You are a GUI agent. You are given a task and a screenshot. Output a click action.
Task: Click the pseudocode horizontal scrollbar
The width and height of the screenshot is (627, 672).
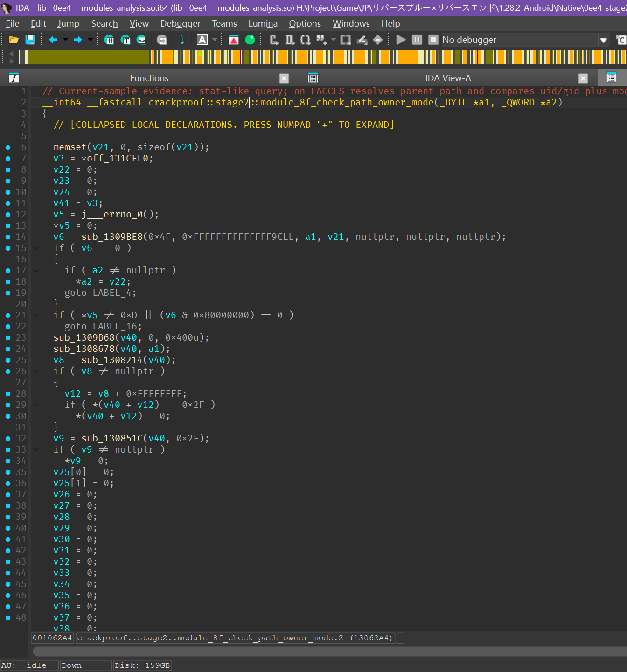point(330,651)
